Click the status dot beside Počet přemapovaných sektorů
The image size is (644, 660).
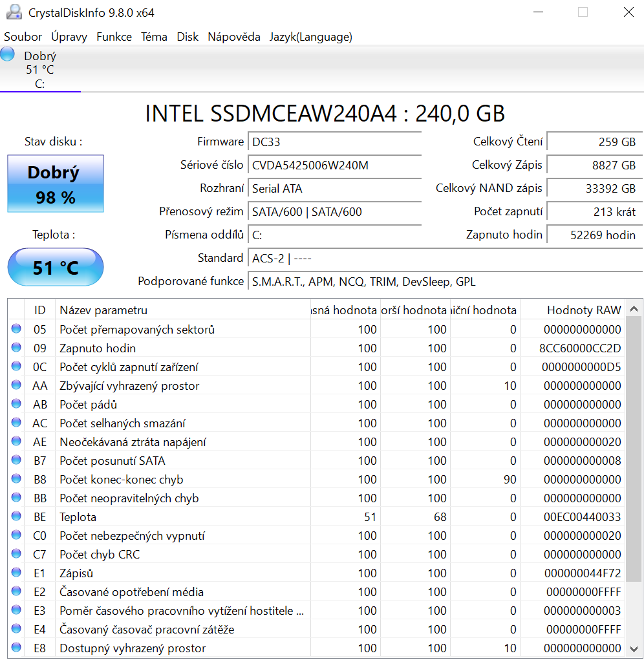(x=15, y=329)
